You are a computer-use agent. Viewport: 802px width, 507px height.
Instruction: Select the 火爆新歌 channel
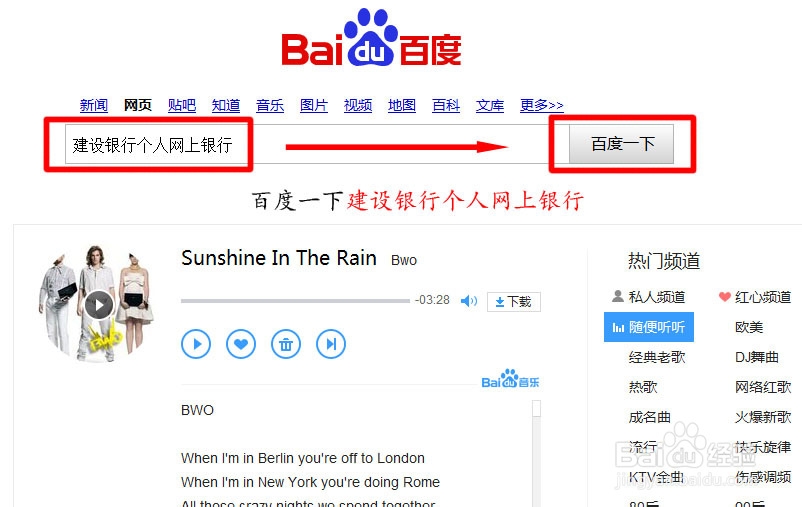click(x=763, y=417)
